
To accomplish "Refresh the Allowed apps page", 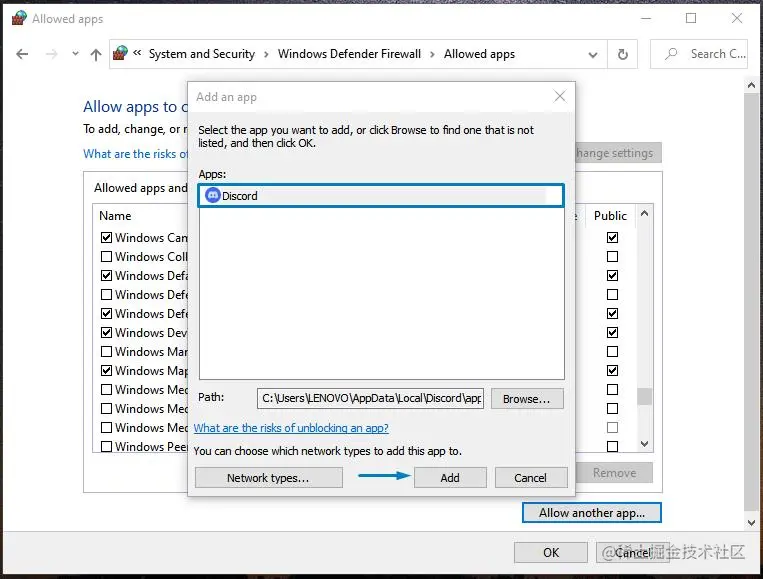I will [622, 54].
